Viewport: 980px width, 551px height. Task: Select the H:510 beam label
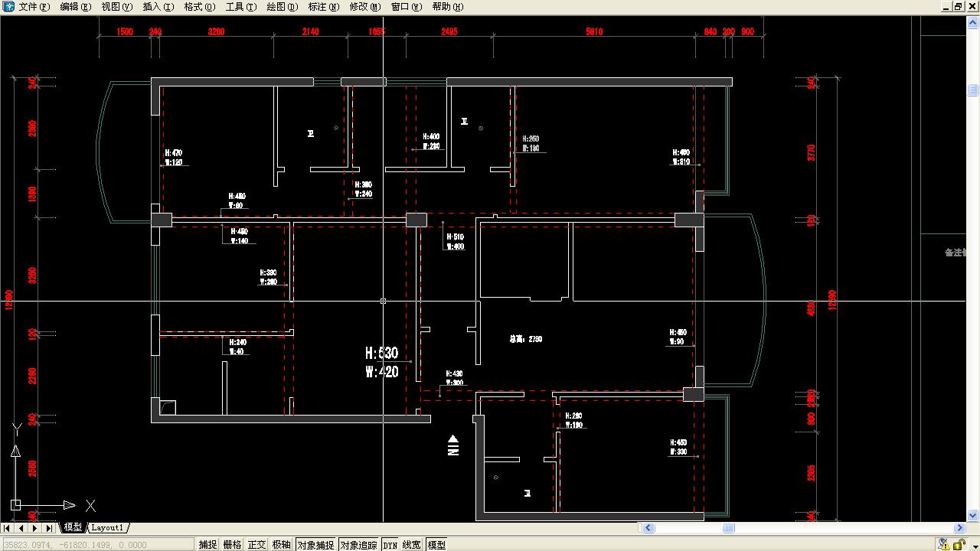(455, 237)
